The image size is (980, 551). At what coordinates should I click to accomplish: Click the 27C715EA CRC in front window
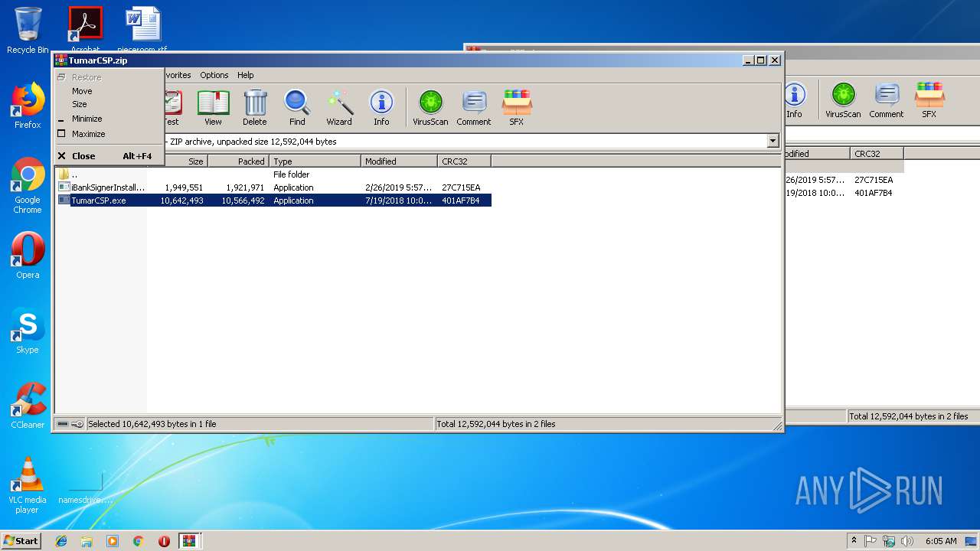(x=461, y=187)
